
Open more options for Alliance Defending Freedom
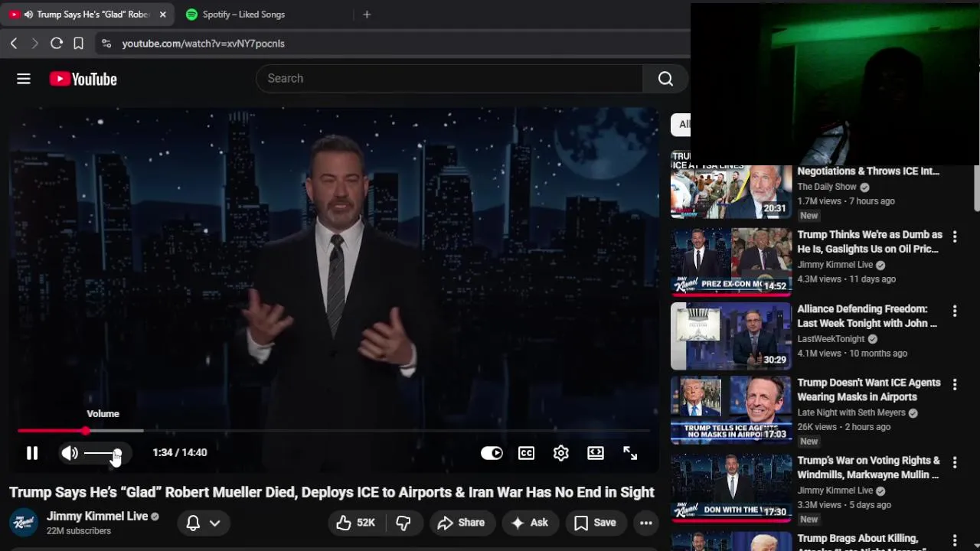(955, 311)
